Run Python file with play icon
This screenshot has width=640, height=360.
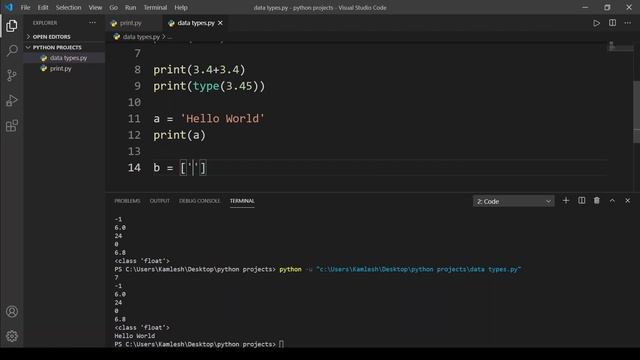pos(596,23)
